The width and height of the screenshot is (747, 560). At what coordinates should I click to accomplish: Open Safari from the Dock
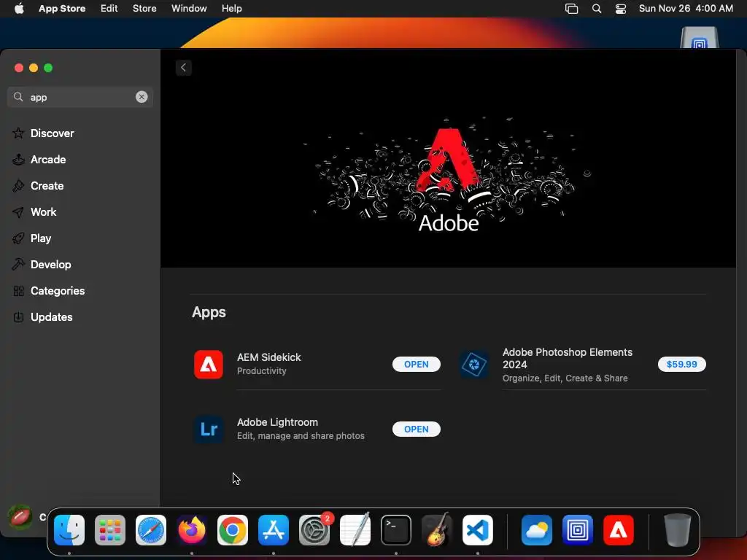(x=151, y=530)
